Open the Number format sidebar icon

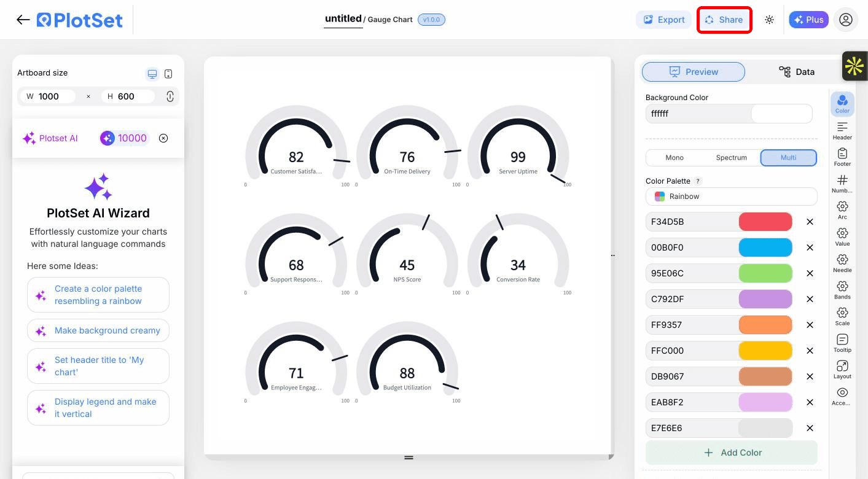click(x=842, y=183)
